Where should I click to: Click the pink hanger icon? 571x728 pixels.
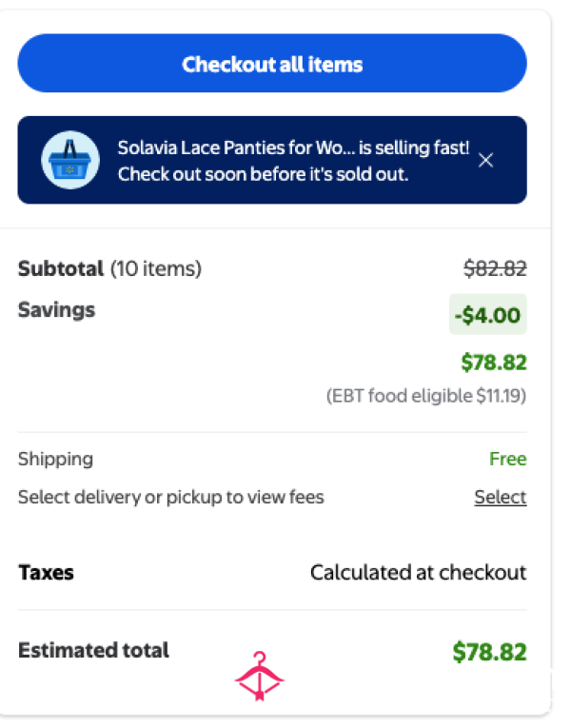(x=260, y=676)
